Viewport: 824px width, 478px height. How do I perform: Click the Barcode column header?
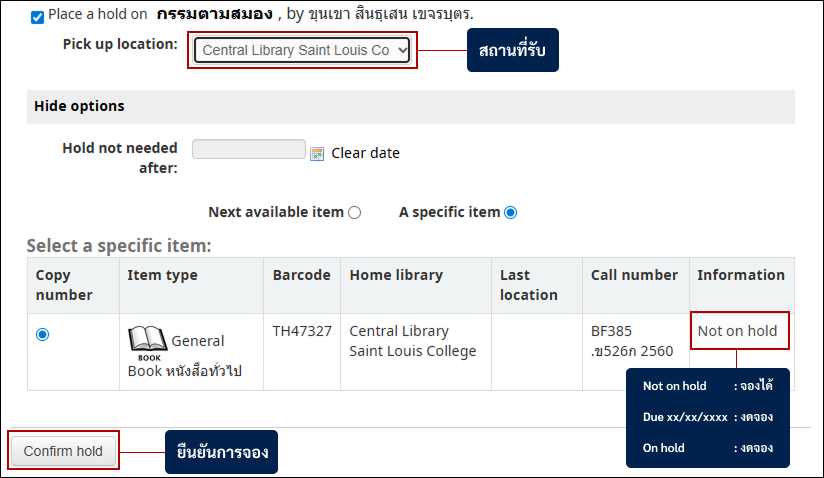coord(301,275)
